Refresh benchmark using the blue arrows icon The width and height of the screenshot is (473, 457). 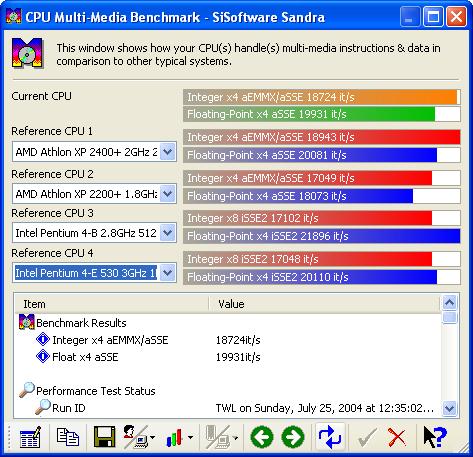pos(330,437)
